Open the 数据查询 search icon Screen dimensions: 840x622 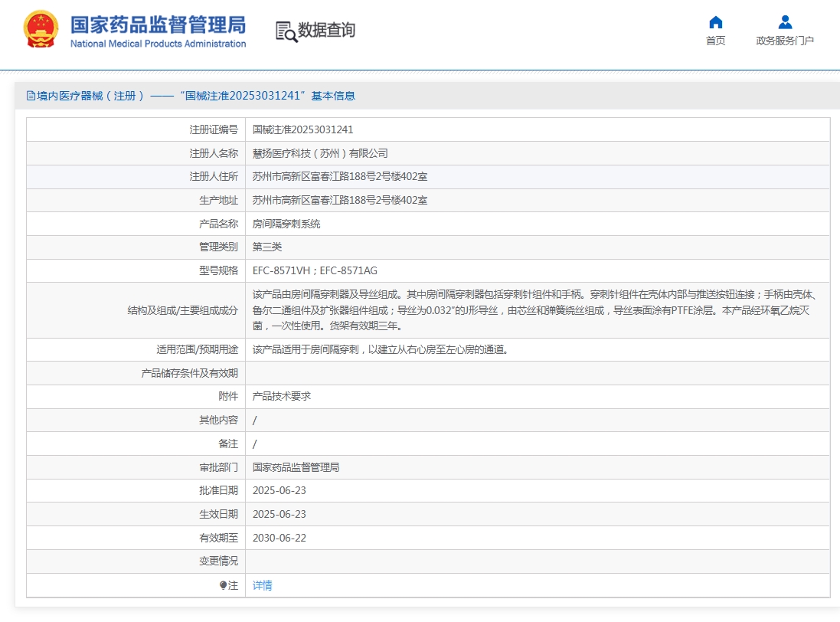(286, 31)
